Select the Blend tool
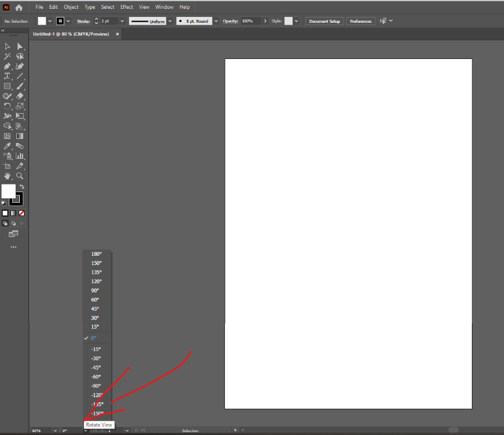The height and width of the screenshot is (435, 504). [20, 146]
